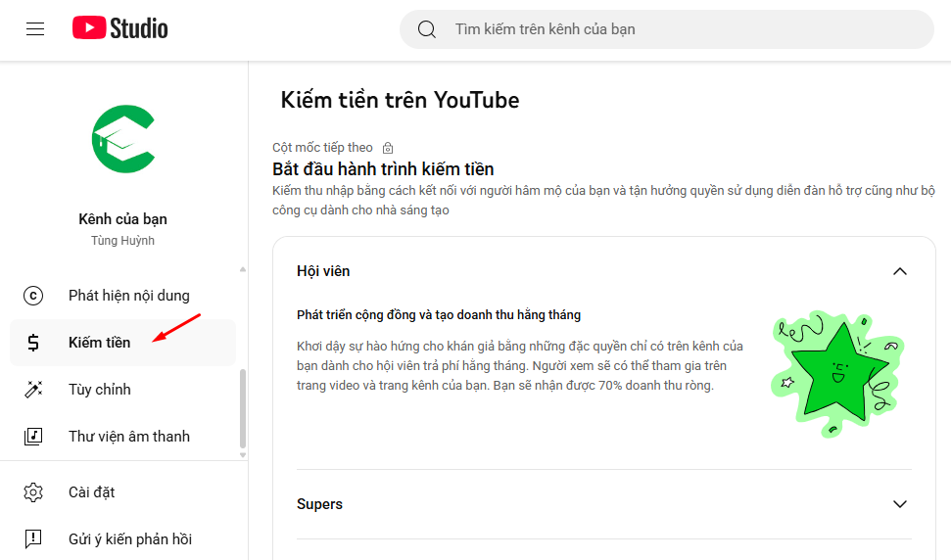Expand the Supers section chevron
Screen dimensions: 951x560
[900, 504]
